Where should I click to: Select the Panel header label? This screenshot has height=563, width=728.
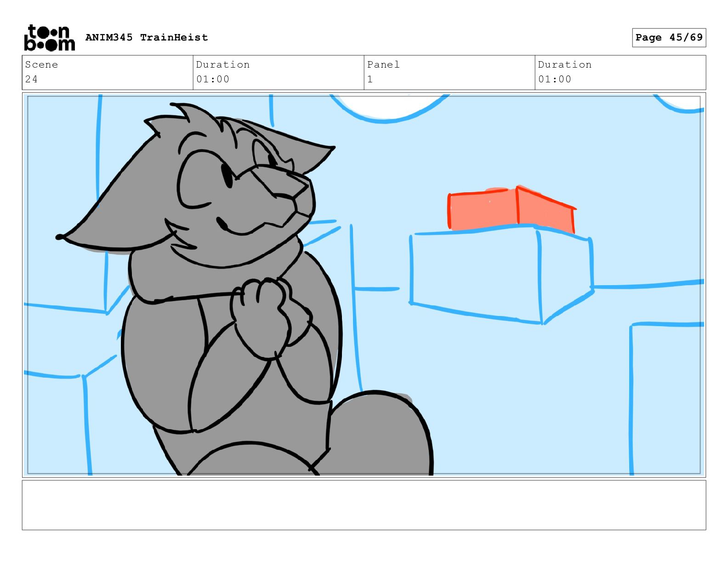coord(383,64)
